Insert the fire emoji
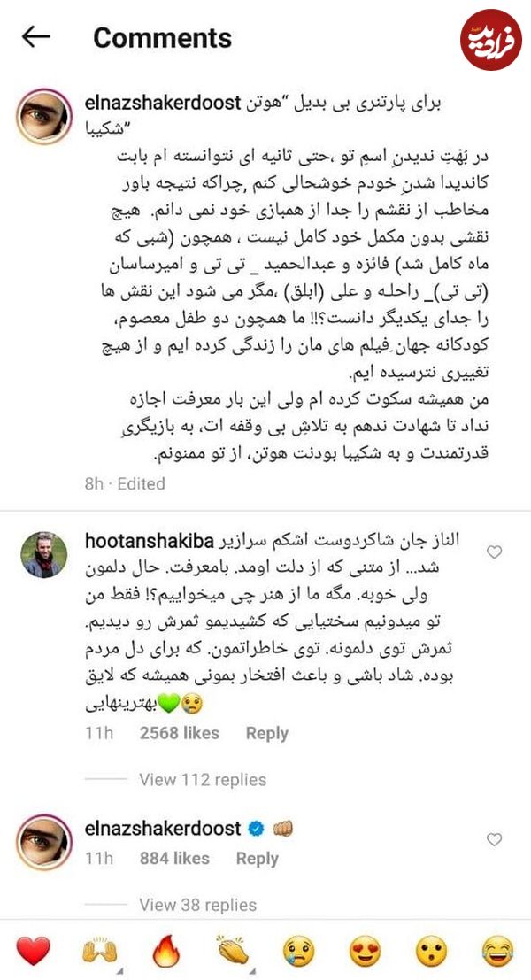 (x=165, y=952)
